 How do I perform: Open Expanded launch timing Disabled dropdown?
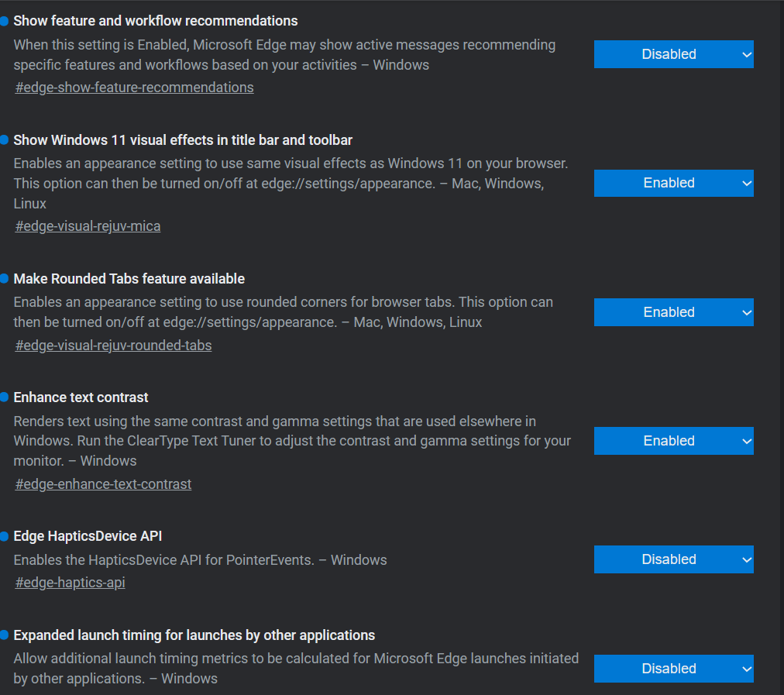coord(673,669)
